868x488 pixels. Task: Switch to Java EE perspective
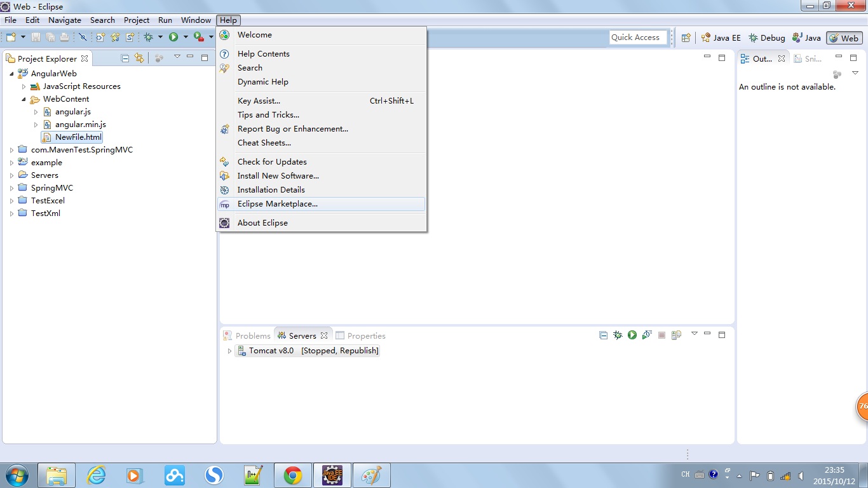point(721,38)
